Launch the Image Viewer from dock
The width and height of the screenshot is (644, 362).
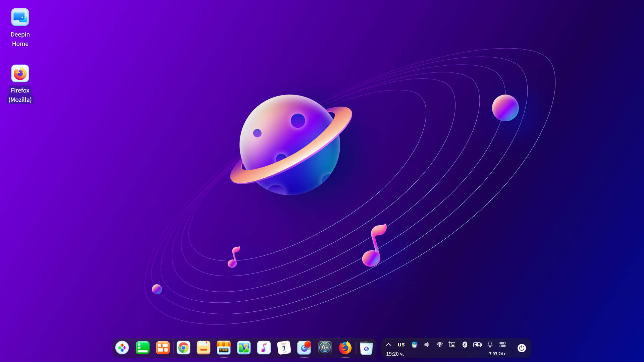[244, 348]
